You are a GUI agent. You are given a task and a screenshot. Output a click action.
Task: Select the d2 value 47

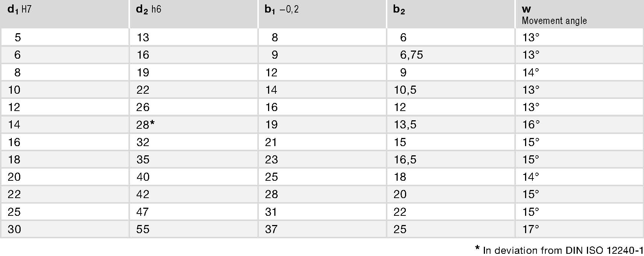coord(142,212)
